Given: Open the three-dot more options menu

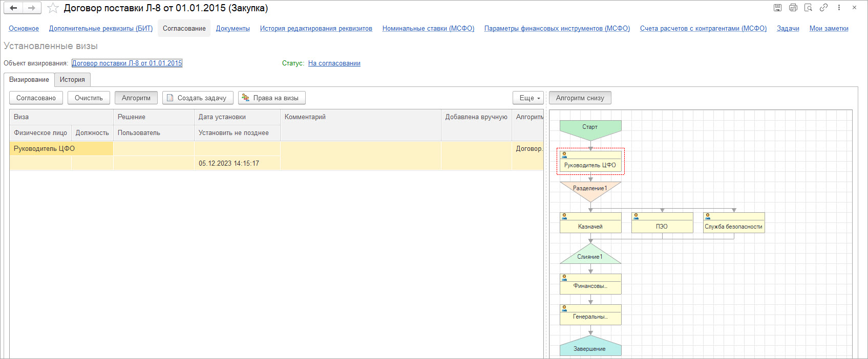Looking at the screenshot, I should click(x=839, y=8).
